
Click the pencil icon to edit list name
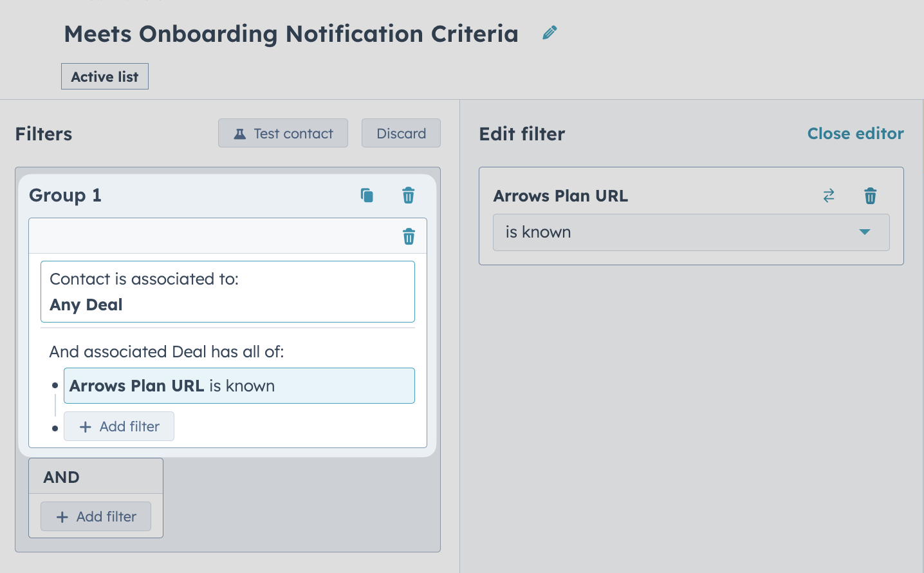point(550,33)
